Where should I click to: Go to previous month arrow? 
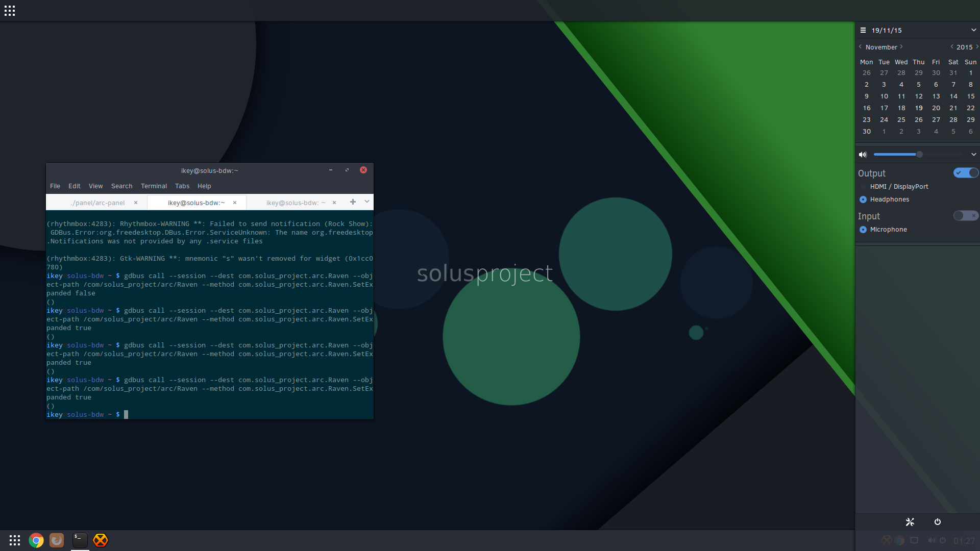coord(861,47)
